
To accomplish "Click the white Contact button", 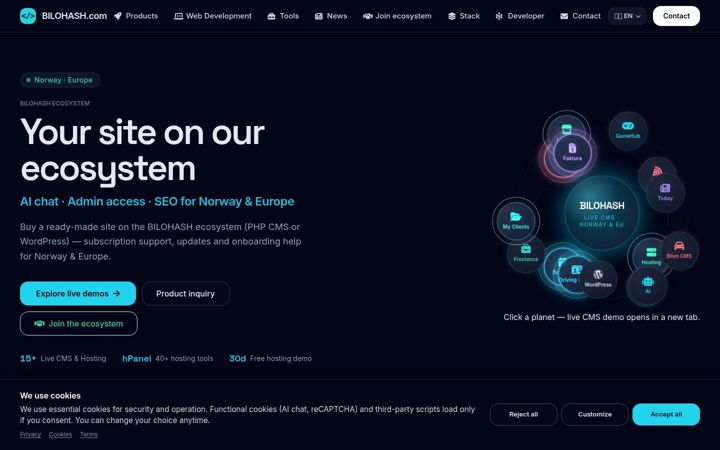I will tap(676, 16).
